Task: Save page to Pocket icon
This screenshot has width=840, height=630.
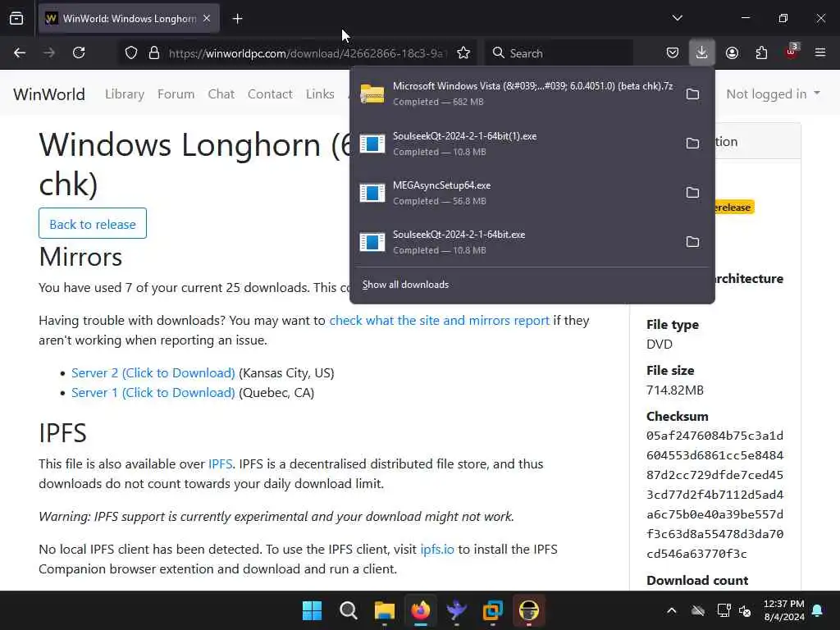Action: click(673, 53)
